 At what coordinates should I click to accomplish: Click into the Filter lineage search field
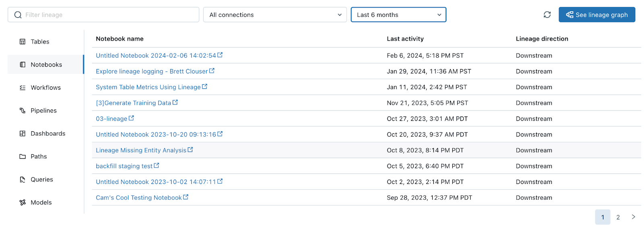click(x=109, y=15)
